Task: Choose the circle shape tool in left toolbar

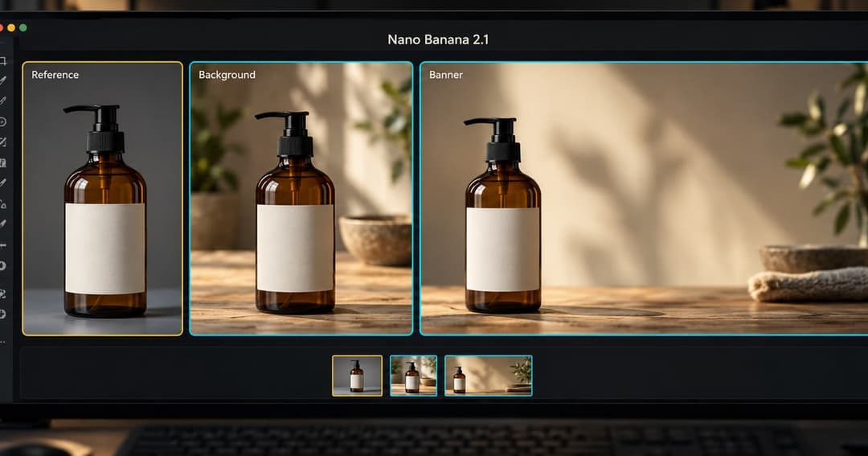Action: point(2,122)
